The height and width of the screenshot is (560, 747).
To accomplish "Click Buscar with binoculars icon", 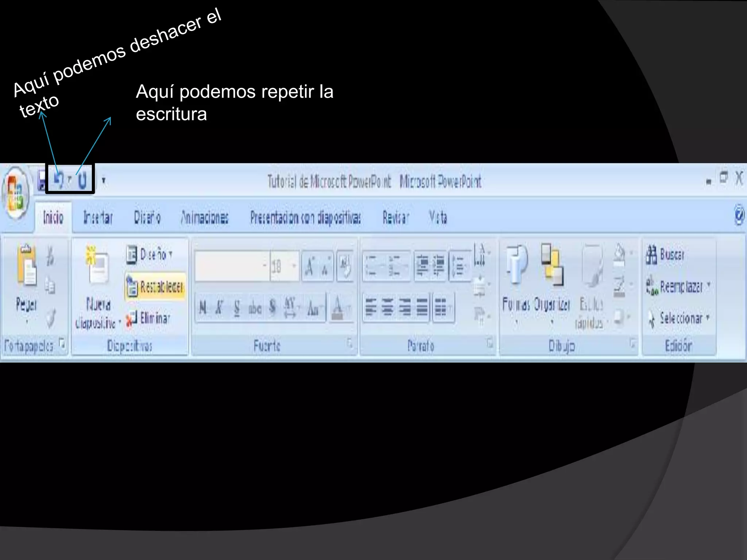I will (x=665, y=254).
